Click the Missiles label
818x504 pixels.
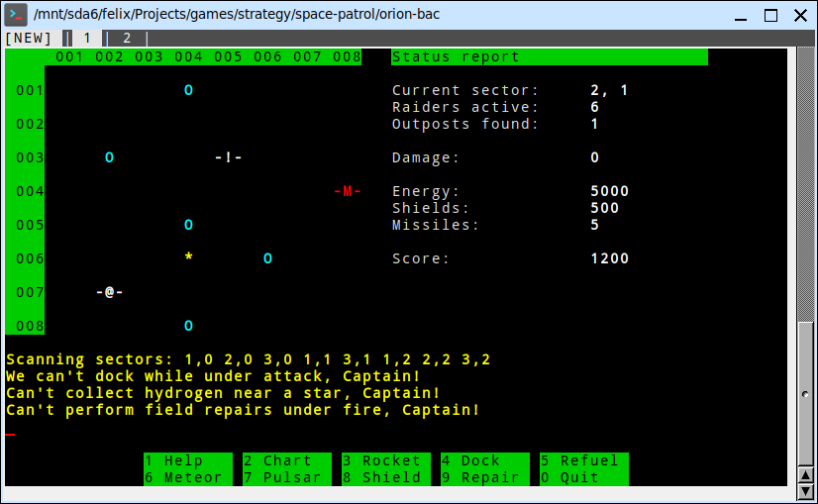[x=435, y=225]
